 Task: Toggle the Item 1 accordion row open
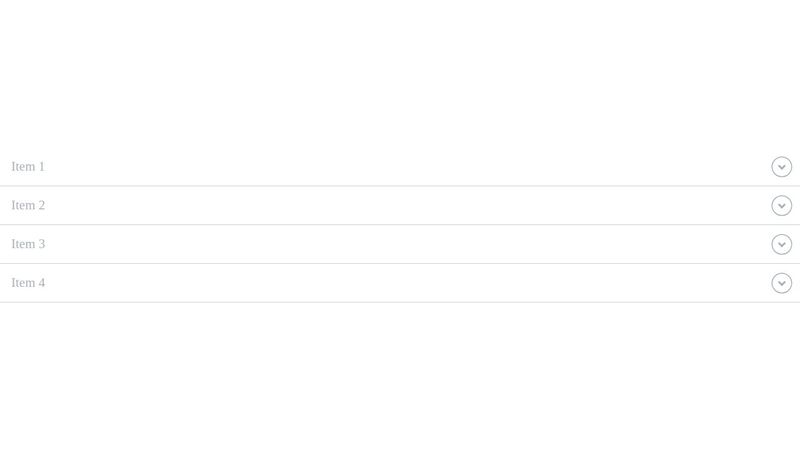400,167
